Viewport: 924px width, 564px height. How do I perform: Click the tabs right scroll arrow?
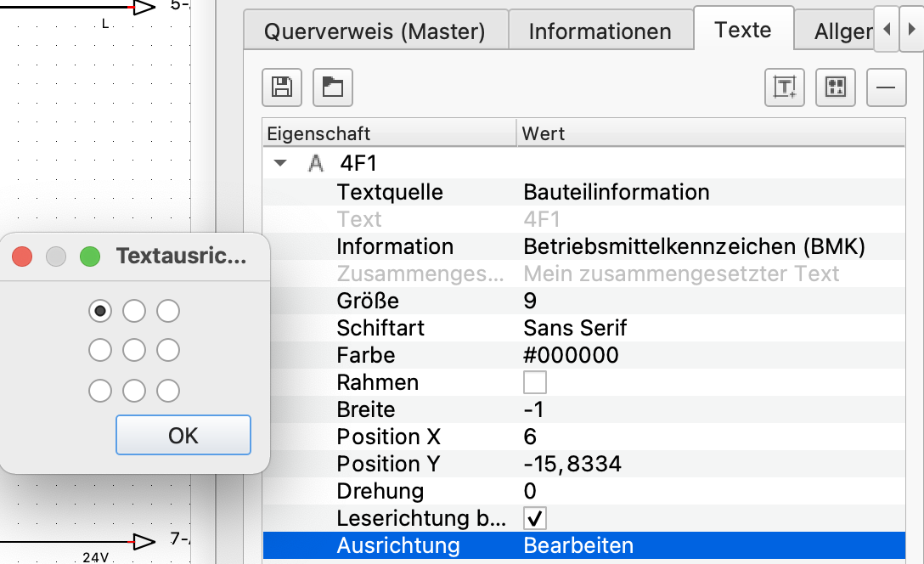[x=911, y=29]
